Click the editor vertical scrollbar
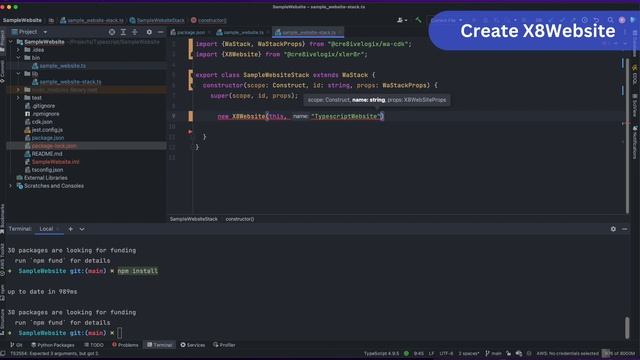Viewport: 640px width, 360px height. click(x=627, y=135)
